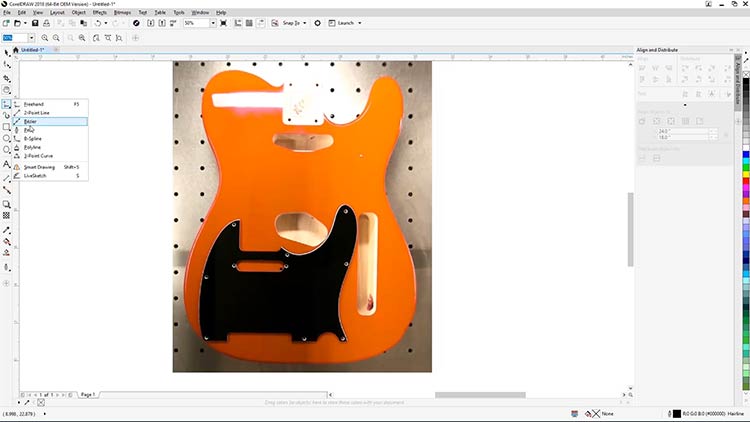Toggle the Snap Off icon
The height and width of the screenshot is (422, 750).
pos(275,23)
